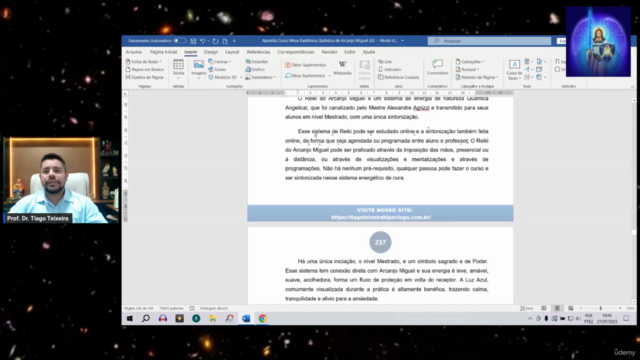640x360 pixels.
Task: Click Obter Suplementos
Action: point(305,65)
